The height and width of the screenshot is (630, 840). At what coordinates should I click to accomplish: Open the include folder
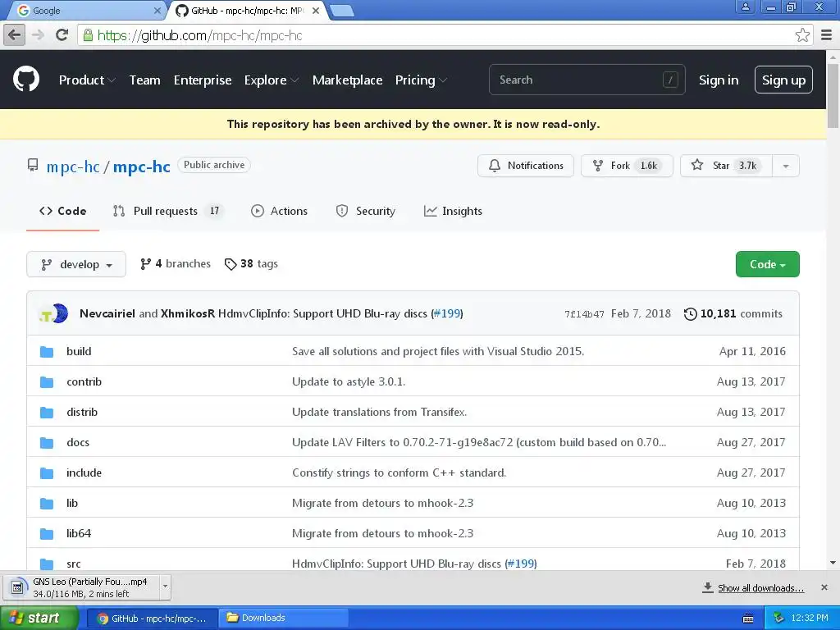tap(84, 473)
